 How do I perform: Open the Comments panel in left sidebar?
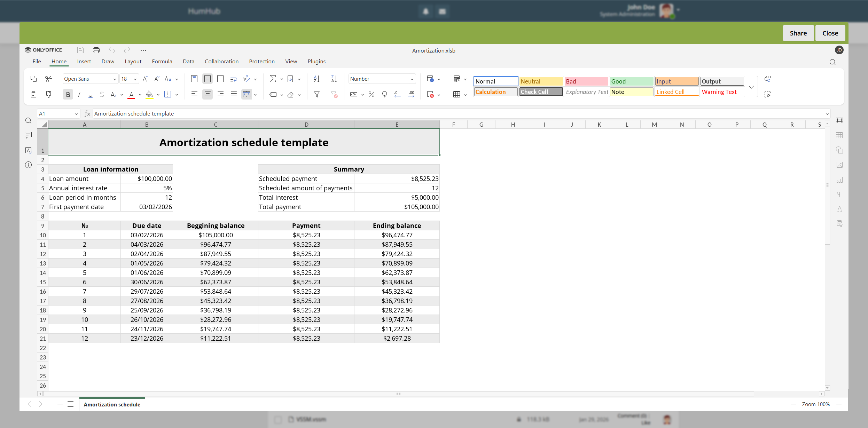click(28, 135)
